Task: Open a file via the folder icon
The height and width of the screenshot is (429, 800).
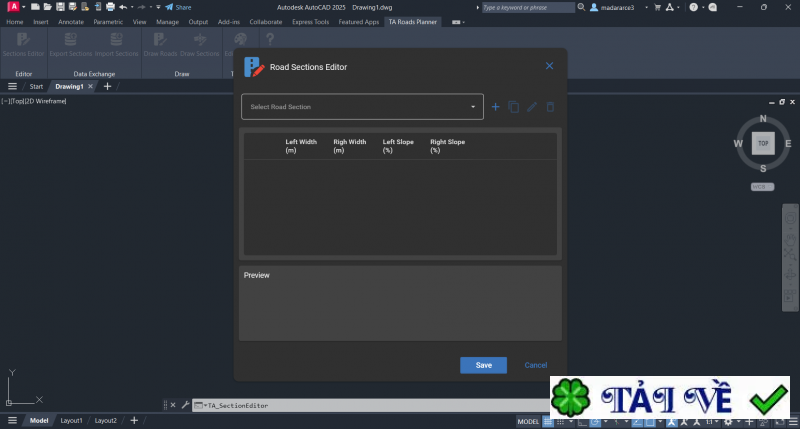Action: pyautogui.click(x=47, y=7)
